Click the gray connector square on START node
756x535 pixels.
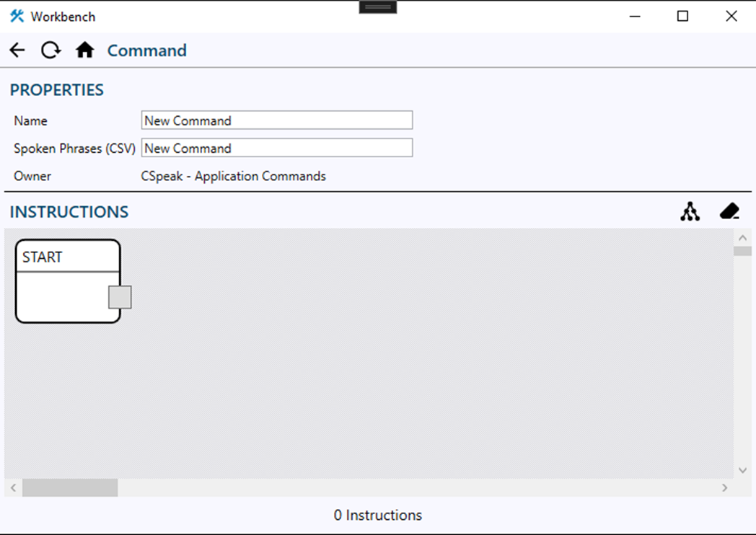[120, 297]
